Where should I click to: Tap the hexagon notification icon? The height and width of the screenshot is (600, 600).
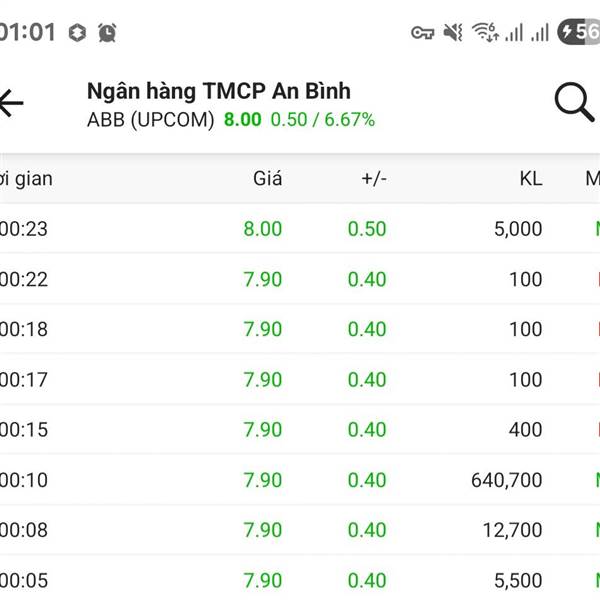[x=77, y=33]
